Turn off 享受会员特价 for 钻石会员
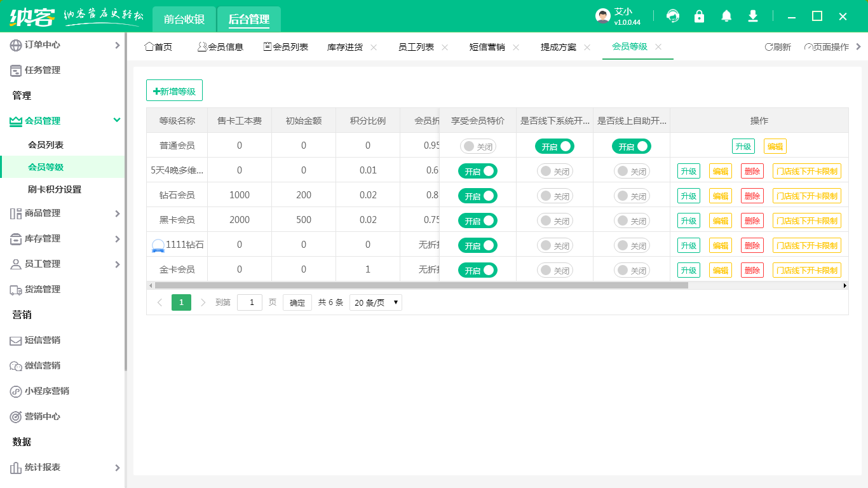 click(478, 196)
